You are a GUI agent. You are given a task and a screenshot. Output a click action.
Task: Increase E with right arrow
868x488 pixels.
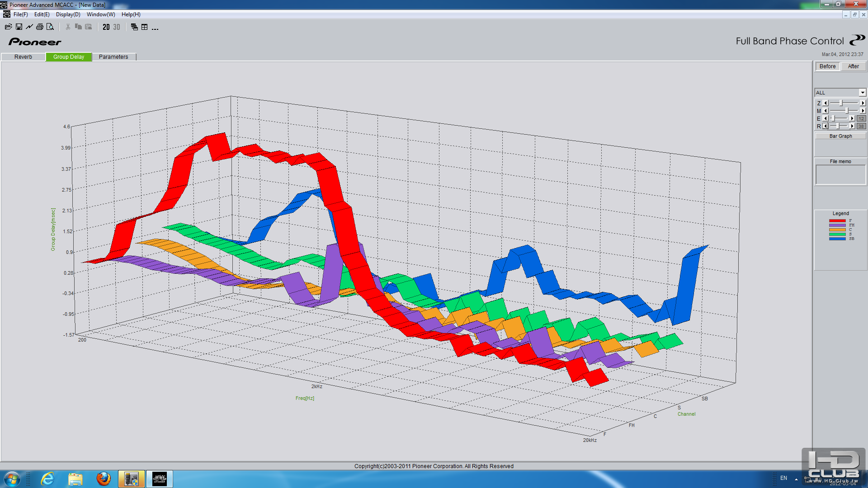click(x=852, y=118)
